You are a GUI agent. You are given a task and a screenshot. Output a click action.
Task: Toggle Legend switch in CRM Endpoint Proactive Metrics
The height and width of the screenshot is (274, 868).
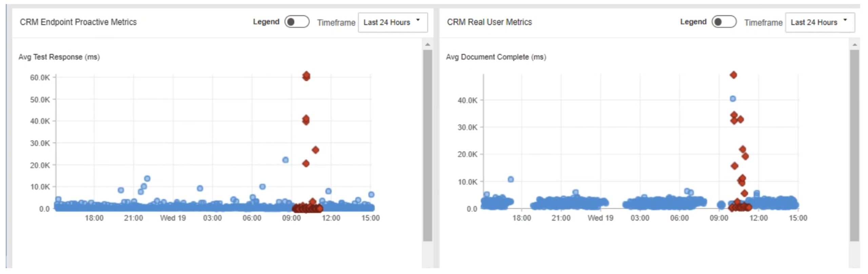(297, 22)
